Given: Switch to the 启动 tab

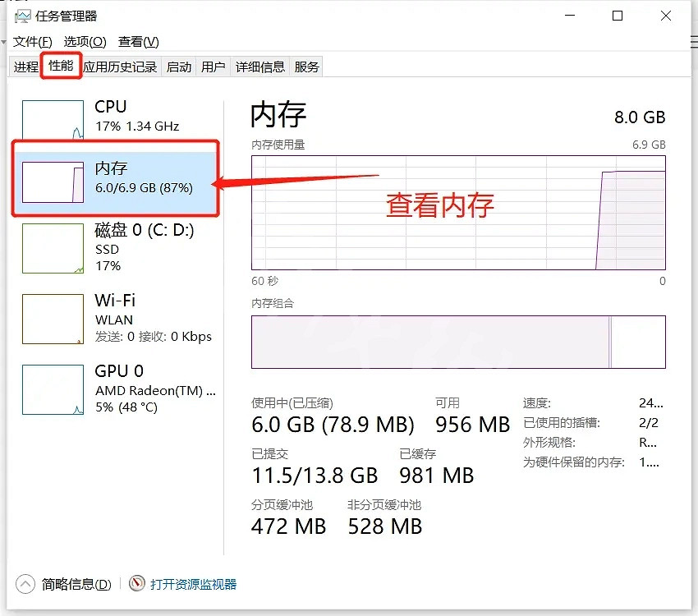Looking at the screenshot, I should (x=179, y=67).
